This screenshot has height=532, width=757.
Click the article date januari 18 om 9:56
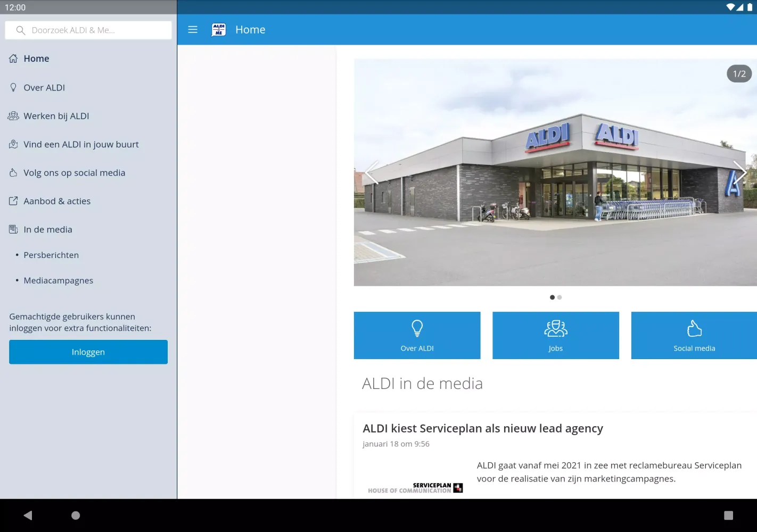tap(396, 444)
